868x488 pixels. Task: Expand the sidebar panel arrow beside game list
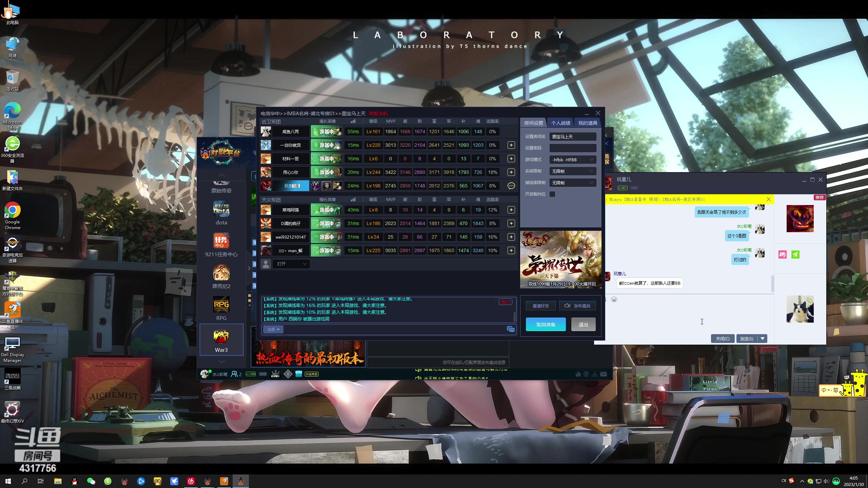[249, 268]
